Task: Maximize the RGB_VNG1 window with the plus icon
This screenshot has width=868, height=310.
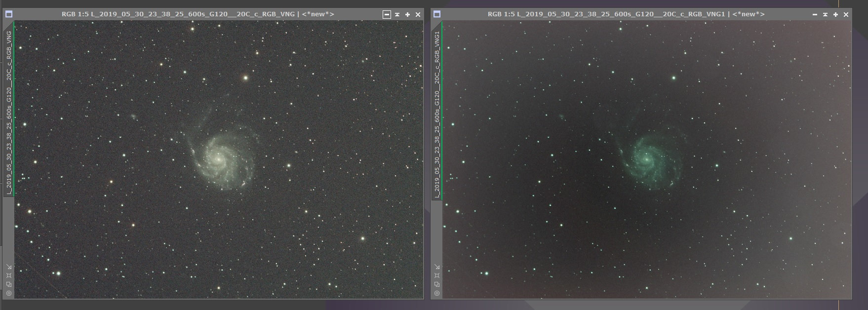Action: tap(835, 15)
